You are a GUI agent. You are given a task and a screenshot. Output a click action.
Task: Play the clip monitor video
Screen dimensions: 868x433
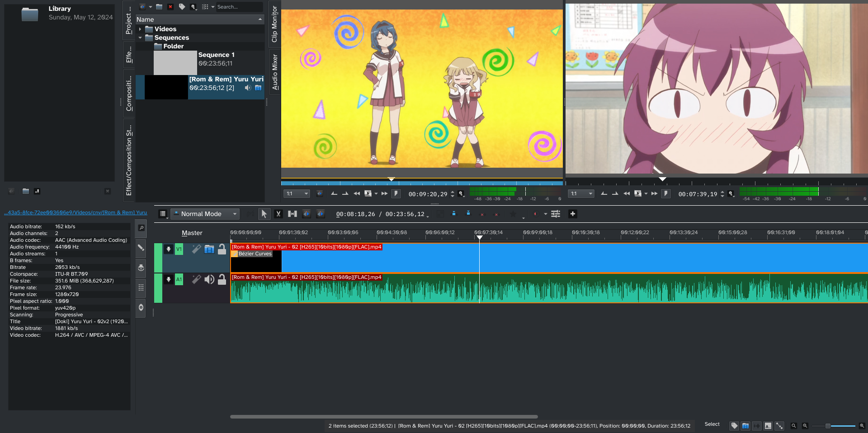click(x=368, y=193)
